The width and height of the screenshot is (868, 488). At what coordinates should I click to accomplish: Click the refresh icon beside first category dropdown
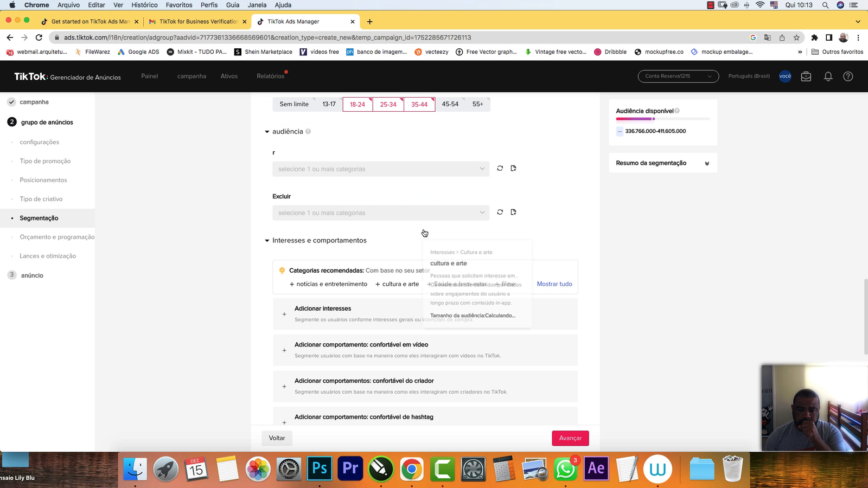tap(500, 168)
